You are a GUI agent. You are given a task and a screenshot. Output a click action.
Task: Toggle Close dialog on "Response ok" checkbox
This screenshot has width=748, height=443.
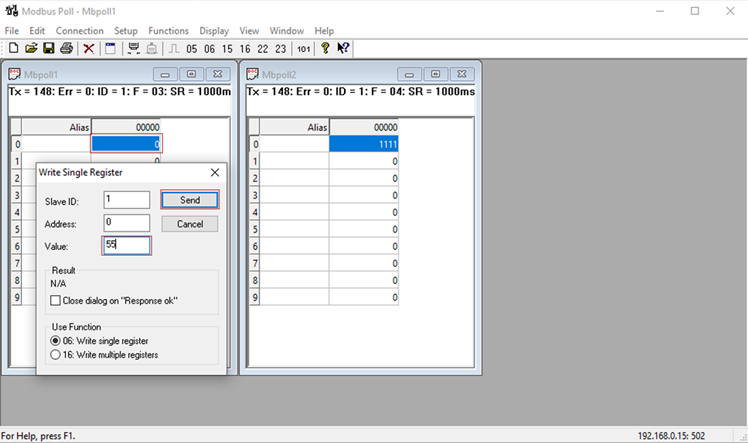coord(55,300)
